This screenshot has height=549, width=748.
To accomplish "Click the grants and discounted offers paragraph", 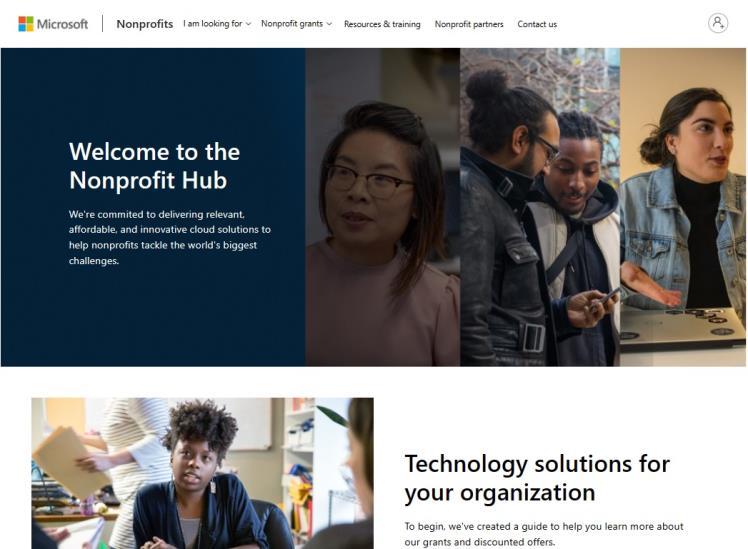I will pyautogui.click(x=544, y=534).
